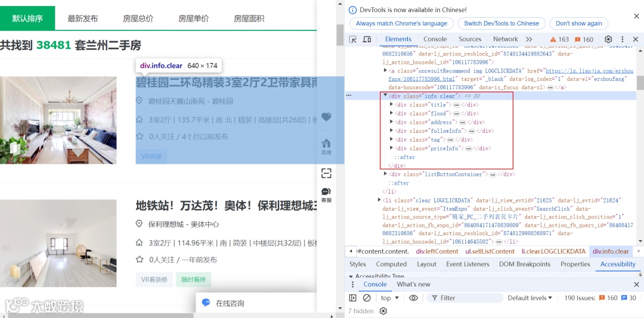Click the ul.sellListContent breadcrumb
This screenshot has height=318, width=644.
pyautogui.click(x=490, y=251)
